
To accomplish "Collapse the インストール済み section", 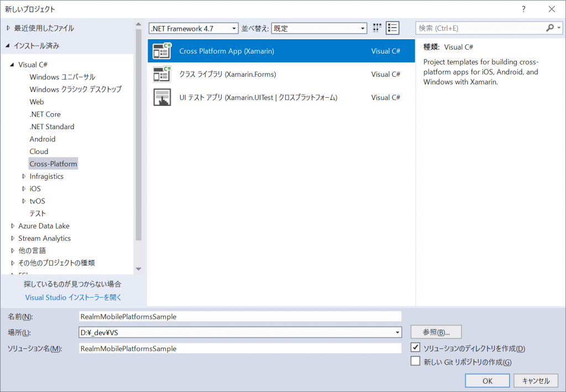I will coord(8,45).
